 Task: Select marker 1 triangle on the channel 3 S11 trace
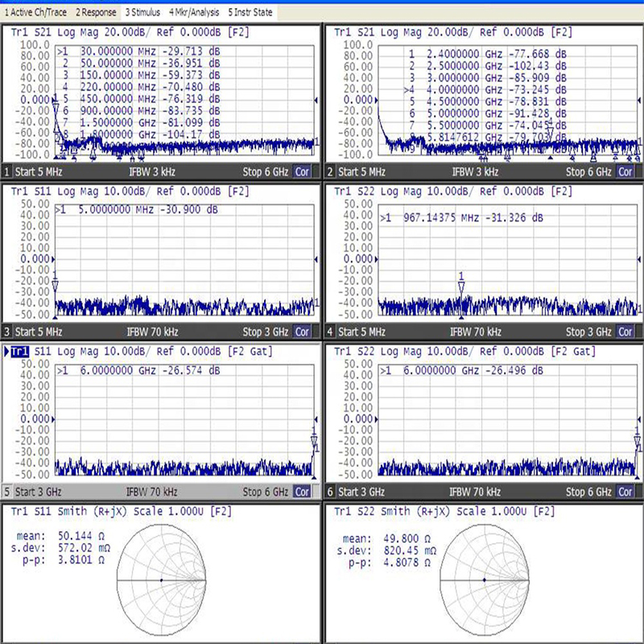tap(55, 286)
